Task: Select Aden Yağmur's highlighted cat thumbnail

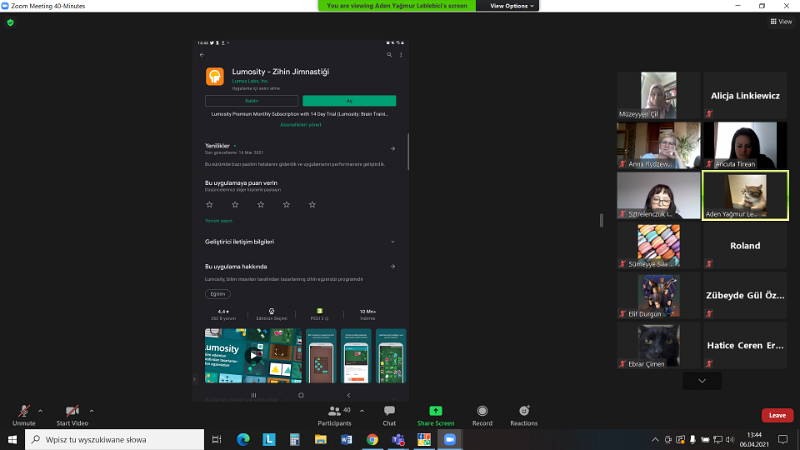Action: (x=745, y=195)
